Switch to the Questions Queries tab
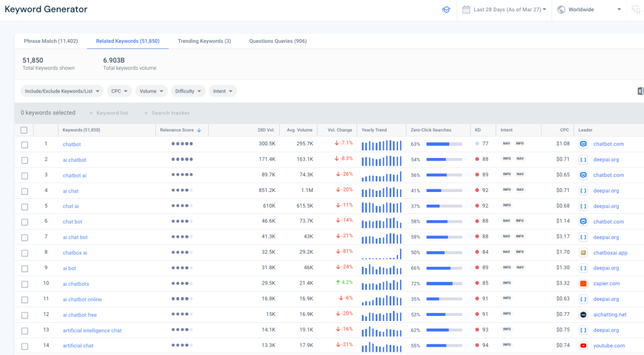This screenshot has height=355, width=644. [278, 41]
